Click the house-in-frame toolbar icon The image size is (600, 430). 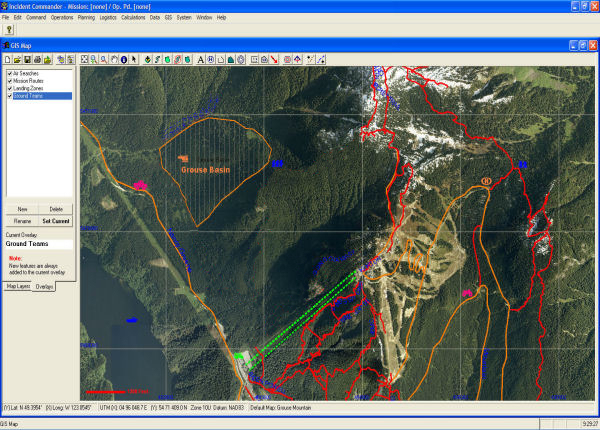coord(264,59)
